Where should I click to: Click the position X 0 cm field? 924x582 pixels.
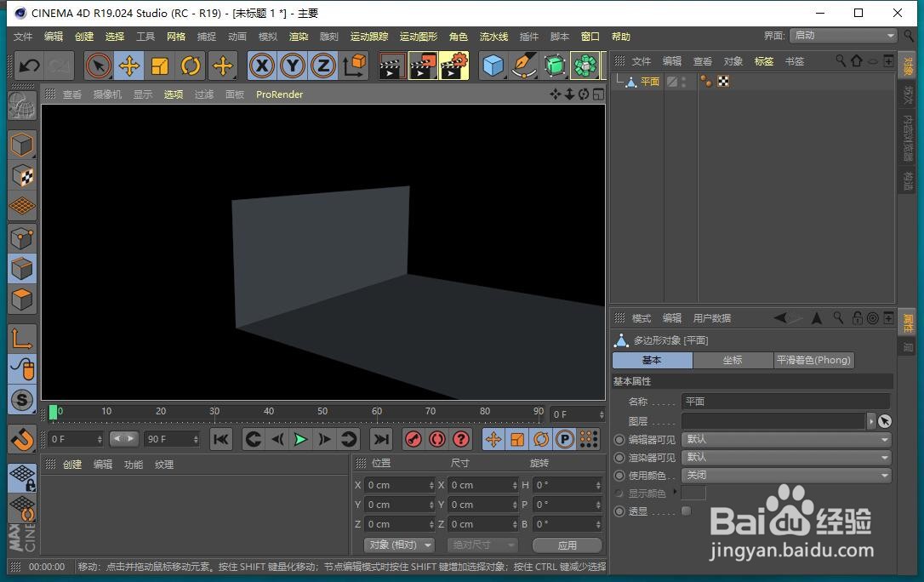[x=400, y=485]
